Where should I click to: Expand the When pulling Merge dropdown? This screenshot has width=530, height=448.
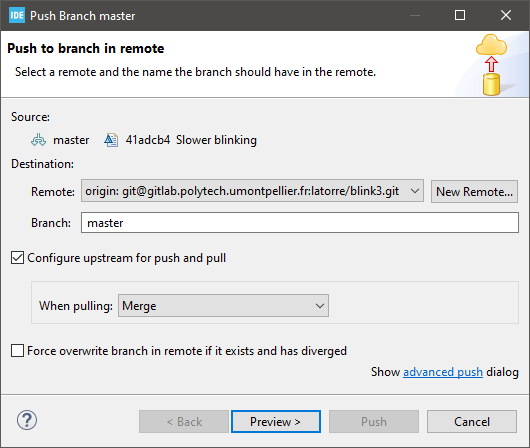(223, 306)
